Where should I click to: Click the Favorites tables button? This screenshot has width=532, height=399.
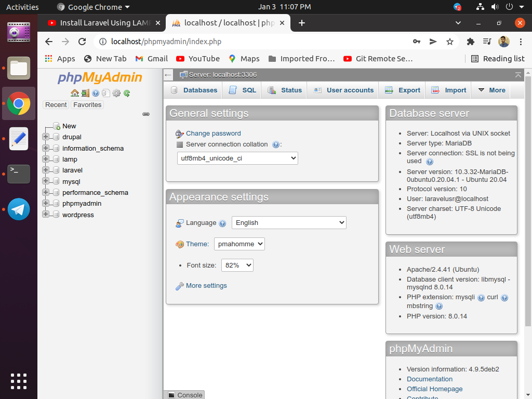tap(87, 105)
